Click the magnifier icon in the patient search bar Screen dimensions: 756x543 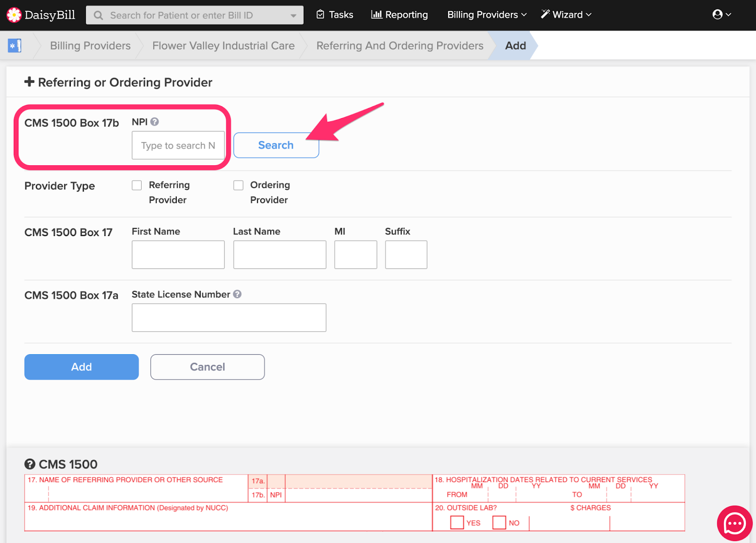(98, 16)
